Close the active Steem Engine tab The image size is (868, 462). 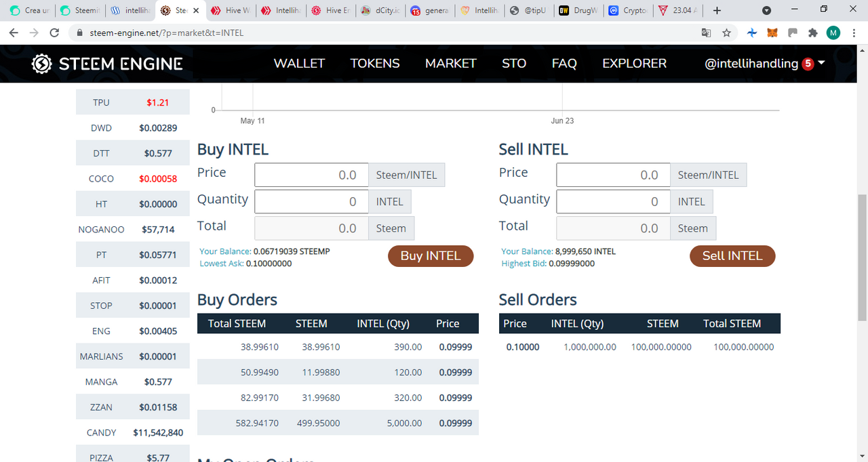(x=196, y=11)
